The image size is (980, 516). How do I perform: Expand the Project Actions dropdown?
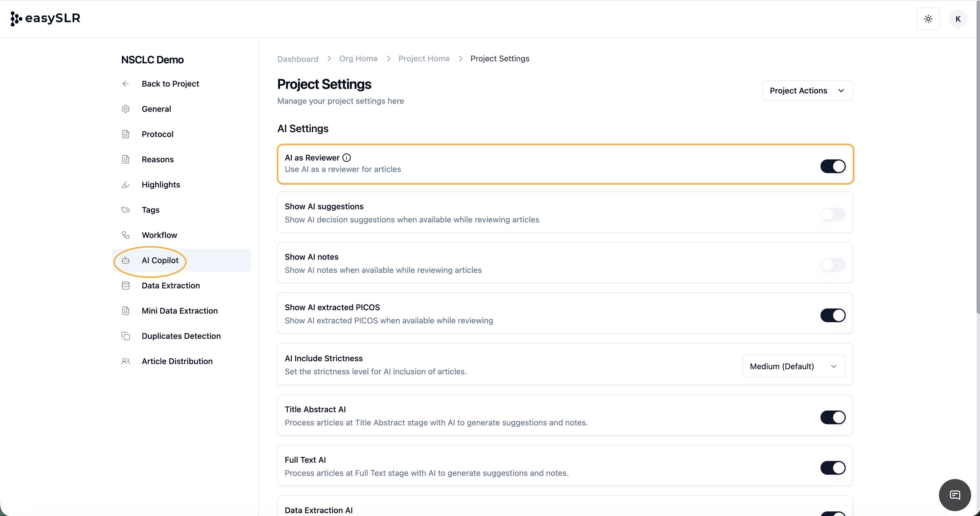[x=807, y=91]
